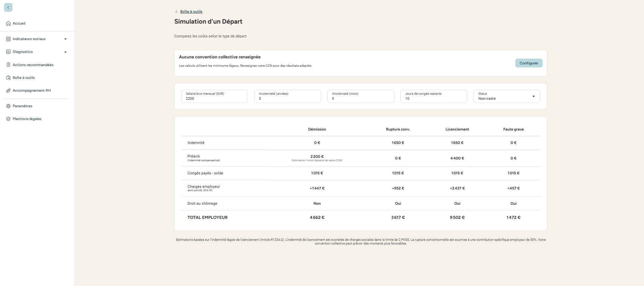This screenshot has height=286, width=644.
Task: Go to Accompagnement RH menu item
Action: [32, 91]
